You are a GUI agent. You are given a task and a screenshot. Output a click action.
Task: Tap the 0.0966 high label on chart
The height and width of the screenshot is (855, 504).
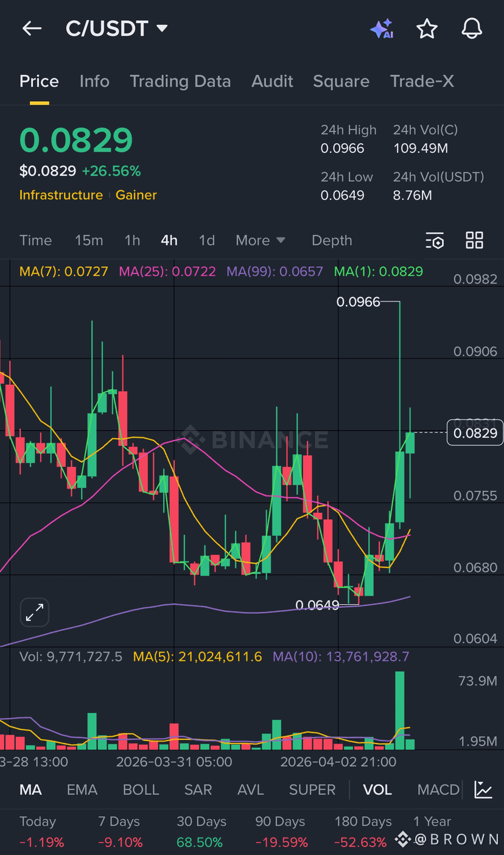pos(358,301)
